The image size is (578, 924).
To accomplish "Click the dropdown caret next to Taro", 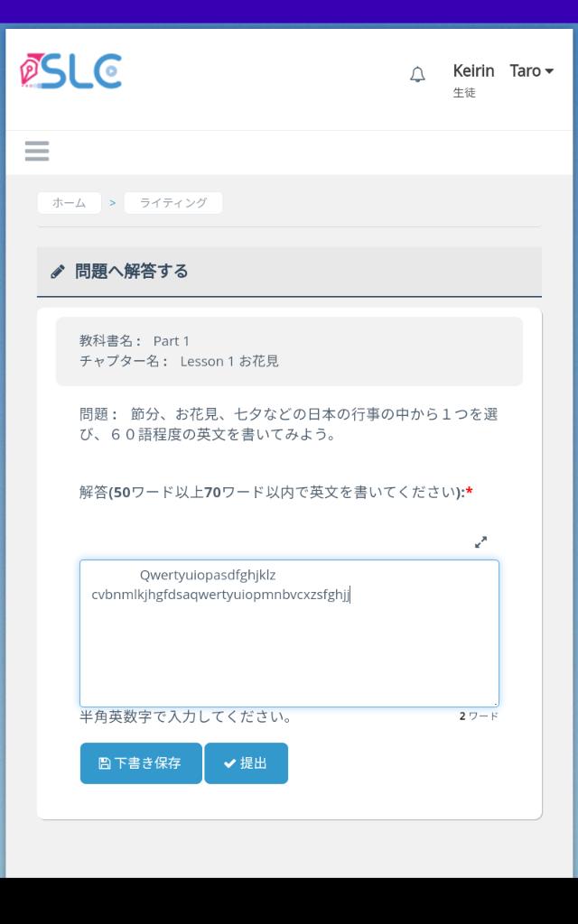I will [549, 71].
